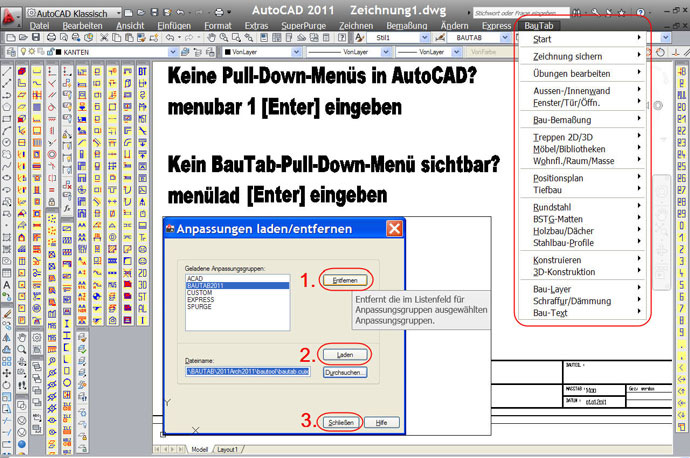
Task: Select the Spline draw tool
Action: coord(7,166)
